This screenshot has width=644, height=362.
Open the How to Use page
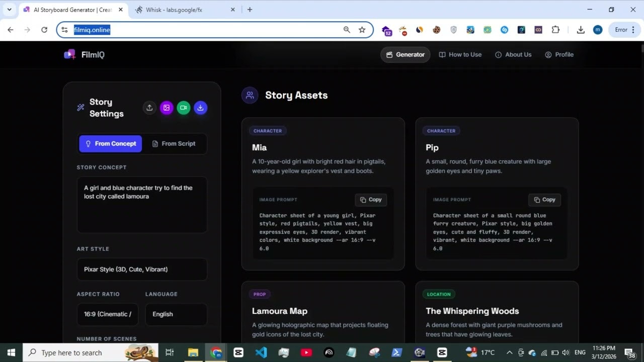[460, 54]
